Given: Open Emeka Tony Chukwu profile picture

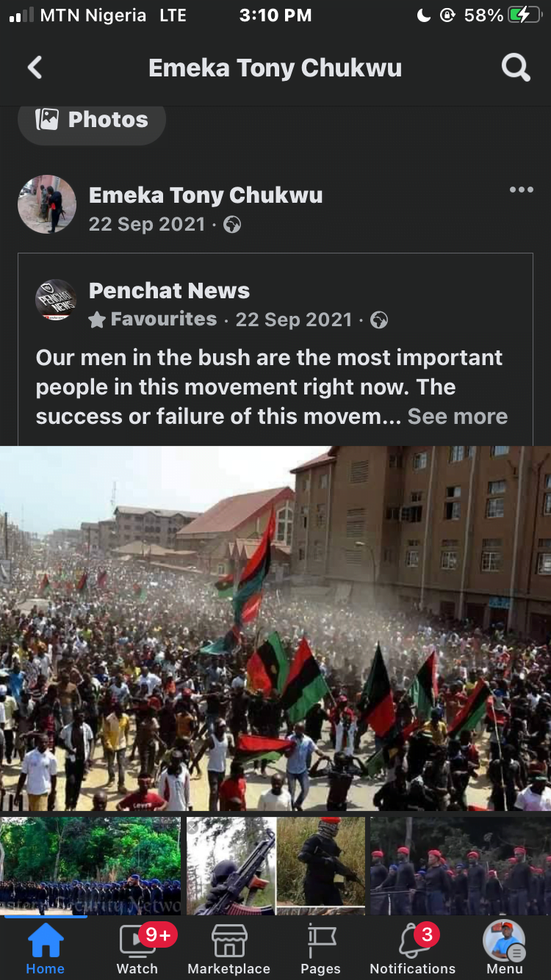Looking at the screenshot, I should 47,204.
